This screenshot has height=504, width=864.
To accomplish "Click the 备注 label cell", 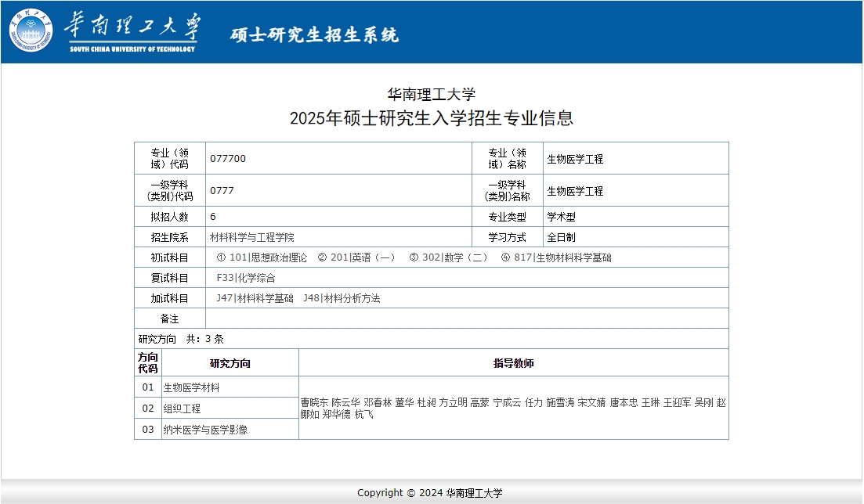I will (x=170, y=319).
